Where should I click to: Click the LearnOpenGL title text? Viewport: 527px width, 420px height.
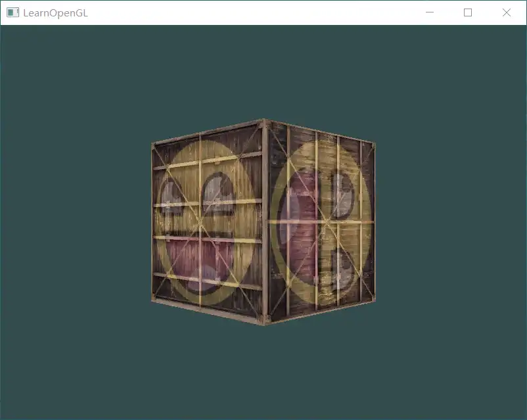click(x=55, y=12)
